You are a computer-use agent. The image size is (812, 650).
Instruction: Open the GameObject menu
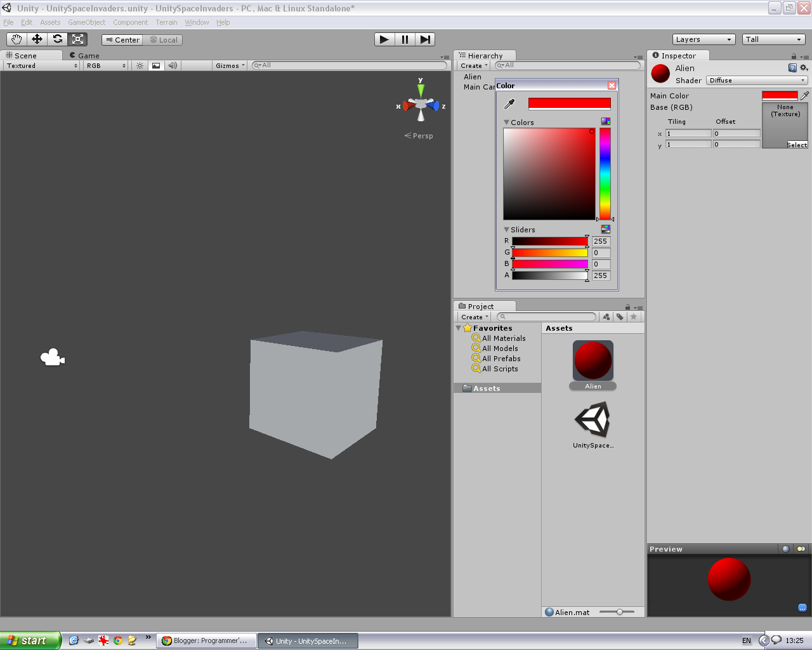(86, 22)
